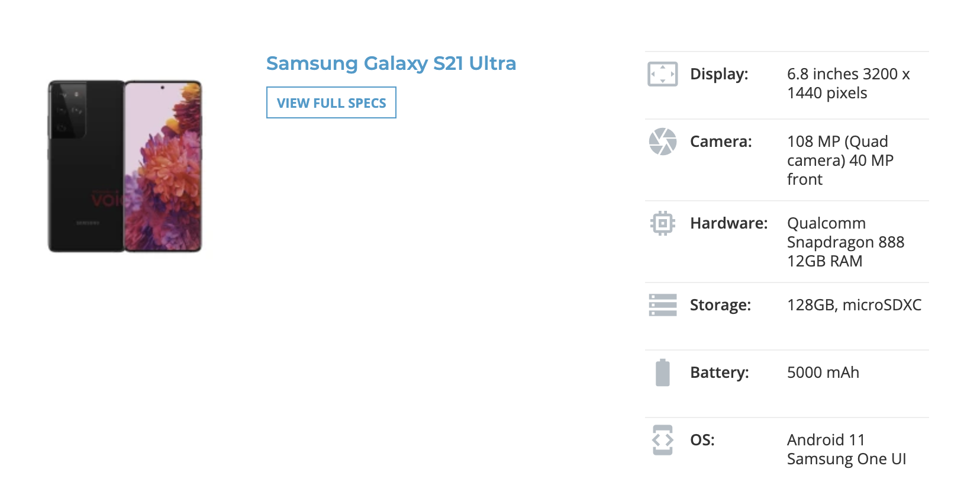Click the OS code-brackets icon
The height and width of the screenshot is (501, 980).
[x=662, y=440]
